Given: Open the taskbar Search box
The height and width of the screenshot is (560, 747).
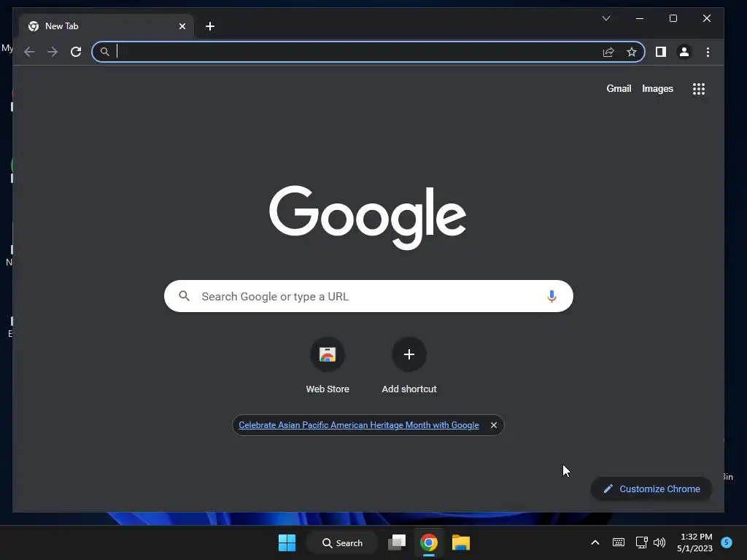Looking at the screenshot, I should pyautogui.click(x=343, y=542).
